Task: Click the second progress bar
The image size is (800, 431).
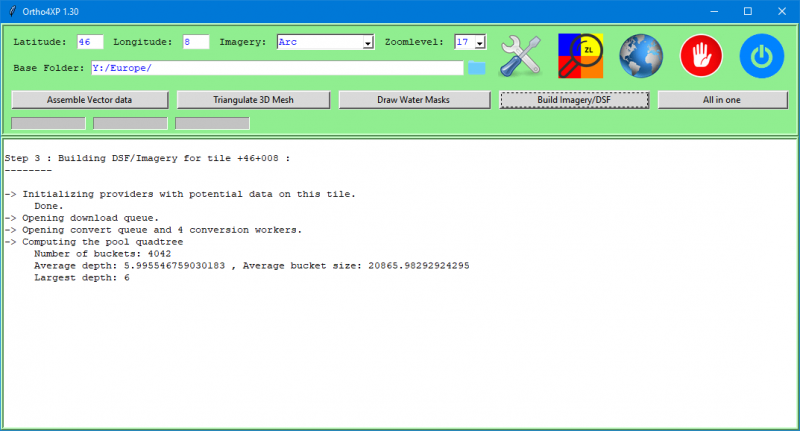Action: pos(130,123)
